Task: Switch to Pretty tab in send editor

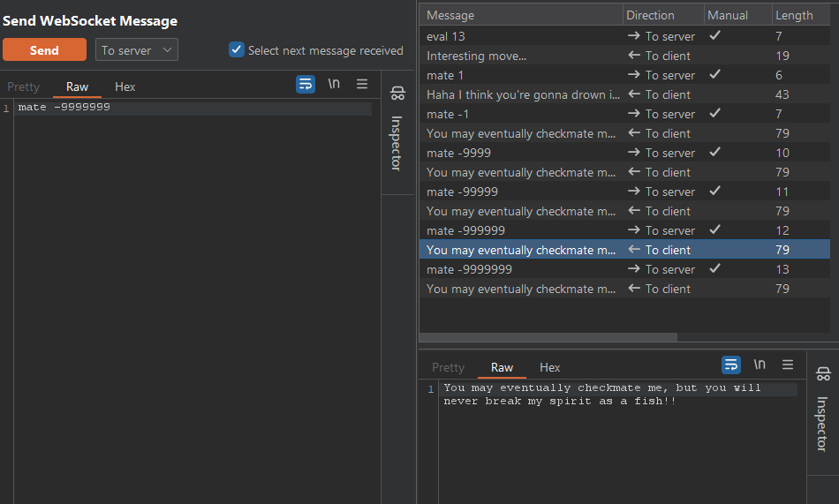Action: (x=24, y=87)
